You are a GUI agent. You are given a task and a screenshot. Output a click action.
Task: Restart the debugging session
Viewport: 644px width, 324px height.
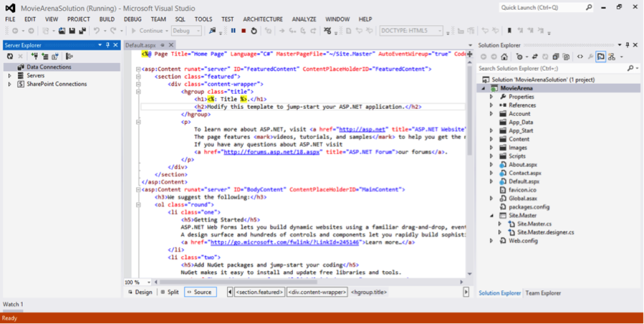click(254, 31)
